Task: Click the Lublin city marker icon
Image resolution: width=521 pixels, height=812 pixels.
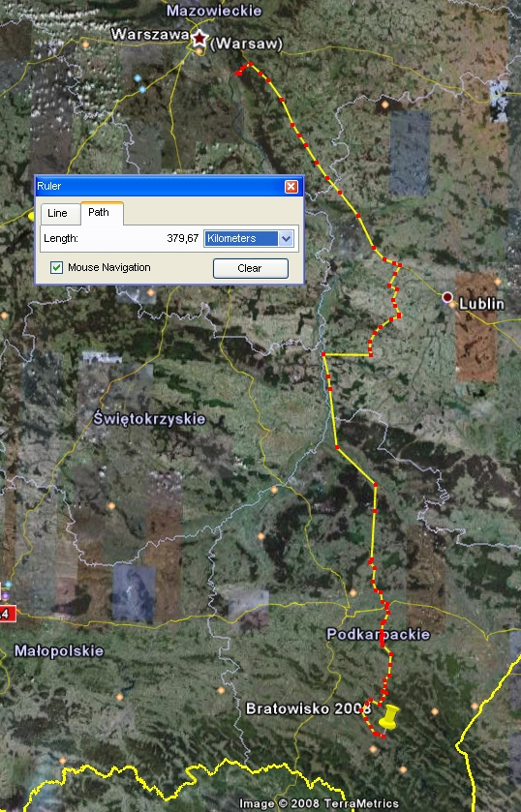Action: tap(447, 297)
